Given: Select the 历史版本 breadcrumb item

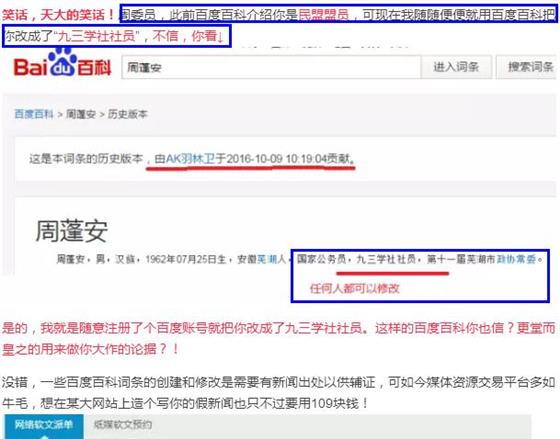Looking at the screenshot, I should (128, 114).
